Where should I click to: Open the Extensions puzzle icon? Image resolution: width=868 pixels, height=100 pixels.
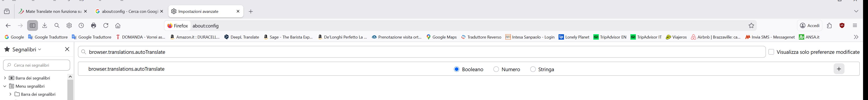[829, 25]
